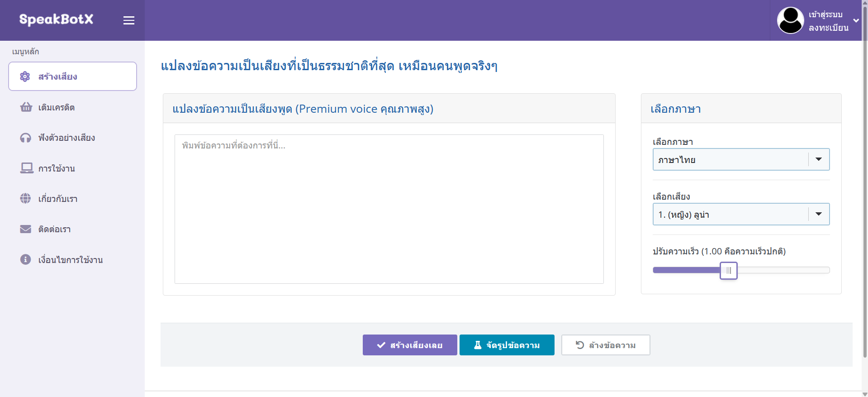
Task: Click the จัดรูปข้อความ format text button
Action: (507, 345)
